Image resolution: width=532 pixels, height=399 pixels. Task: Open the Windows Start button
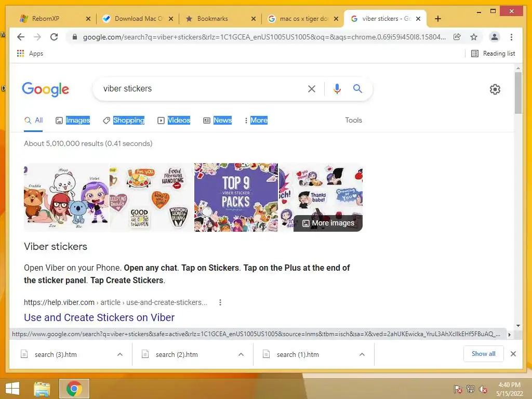pyautogui.click(x=12, y=389)
